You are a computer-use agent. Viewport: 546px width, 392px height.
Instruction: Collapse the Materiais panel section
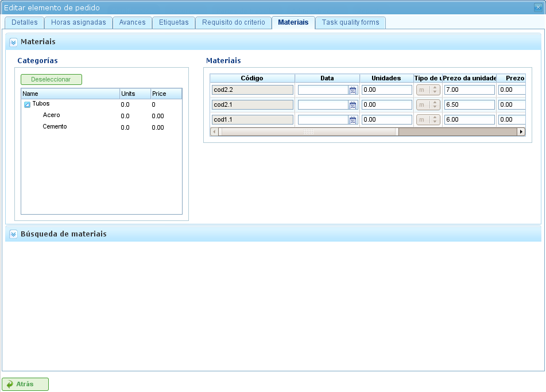click(14, 42)
